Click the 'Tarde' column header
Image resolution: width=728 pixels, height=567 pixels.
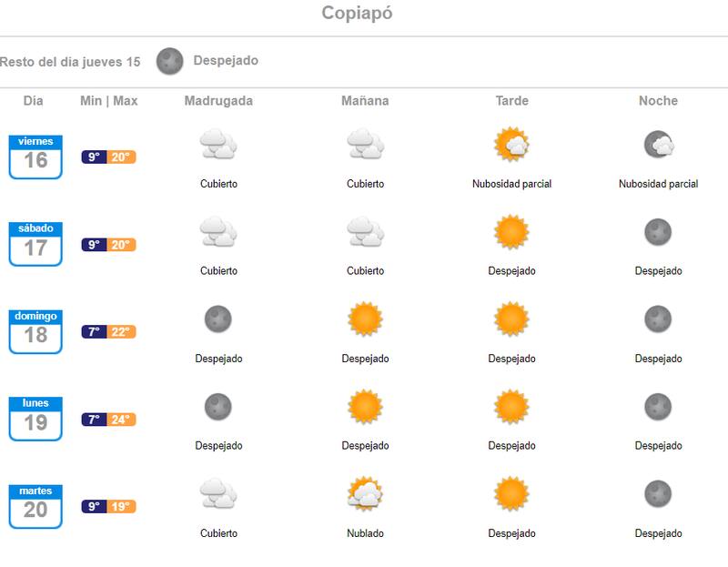pos(511,101)
